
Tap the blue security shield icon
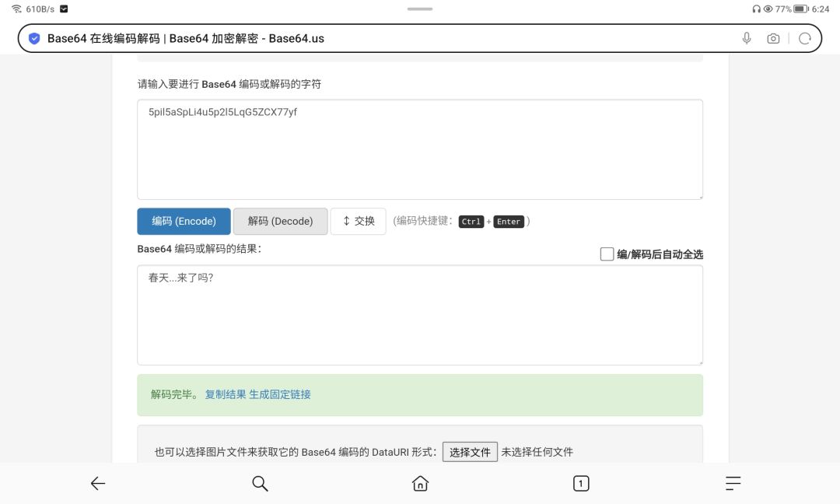coord(34,39)
